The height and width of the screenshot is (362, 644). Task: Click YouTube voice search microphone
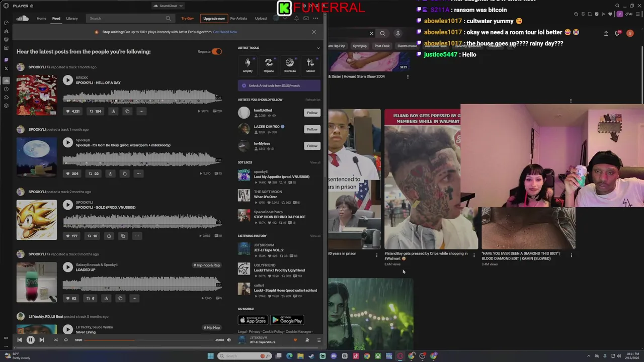point(397,33)
